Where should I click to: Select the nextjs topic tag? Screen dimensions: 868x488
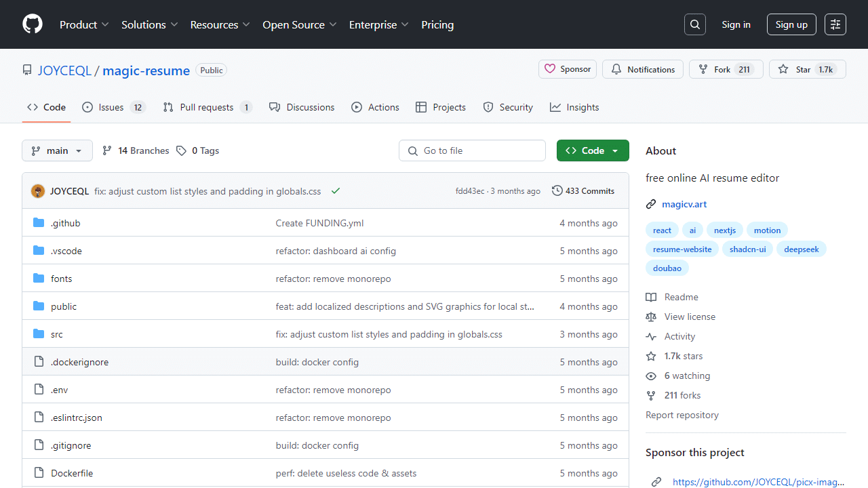(725, 230)
